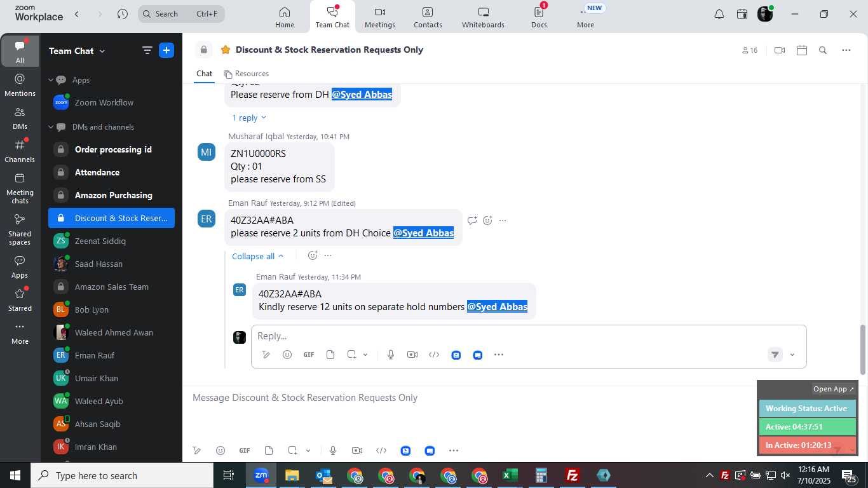Open send options dropdown in reply box
The height and width of the screenshot is (488, 868).
click(x=792, y=355)
